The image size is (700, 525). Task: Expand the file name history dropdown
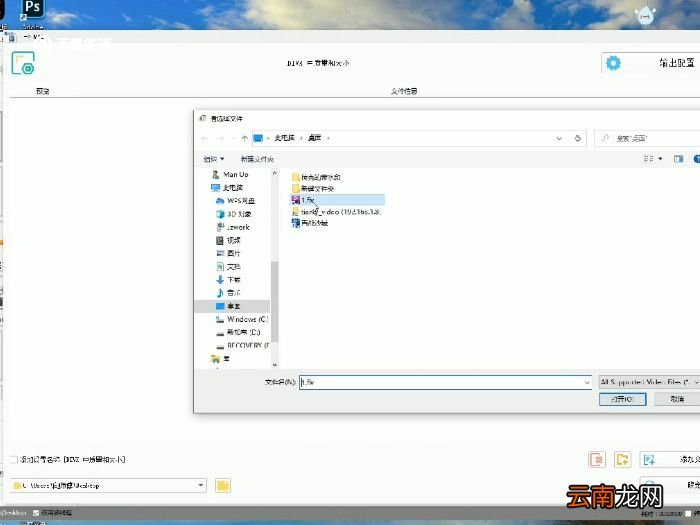click(x=587, y=383)
